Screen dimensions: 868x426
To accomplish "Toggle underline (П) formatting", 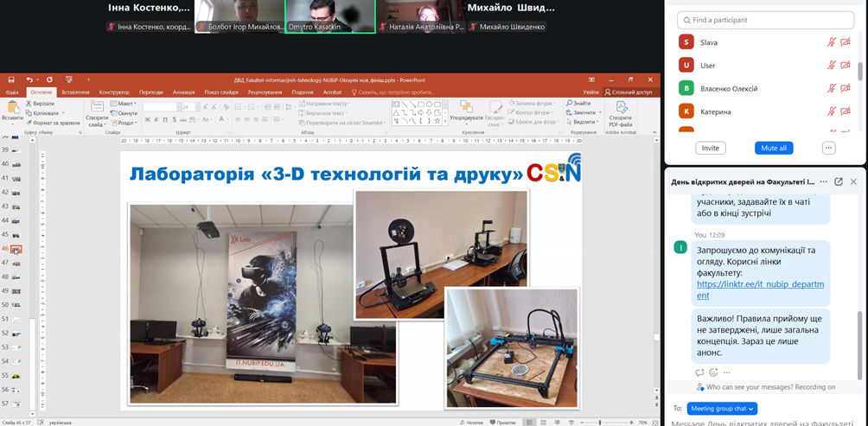I will pos(165,119).
